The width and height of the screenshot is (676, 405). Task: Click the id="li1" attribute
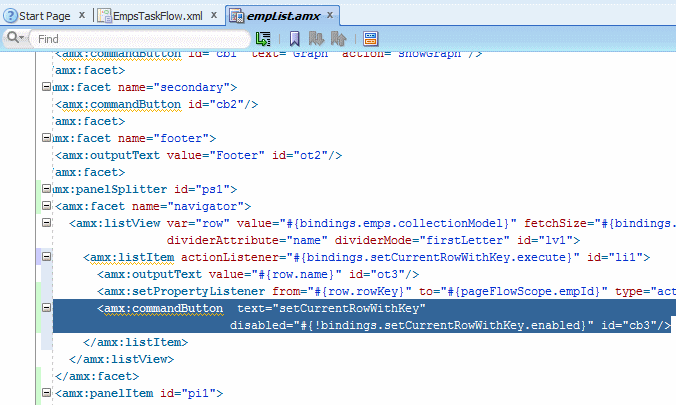click(x=615, y=257)
